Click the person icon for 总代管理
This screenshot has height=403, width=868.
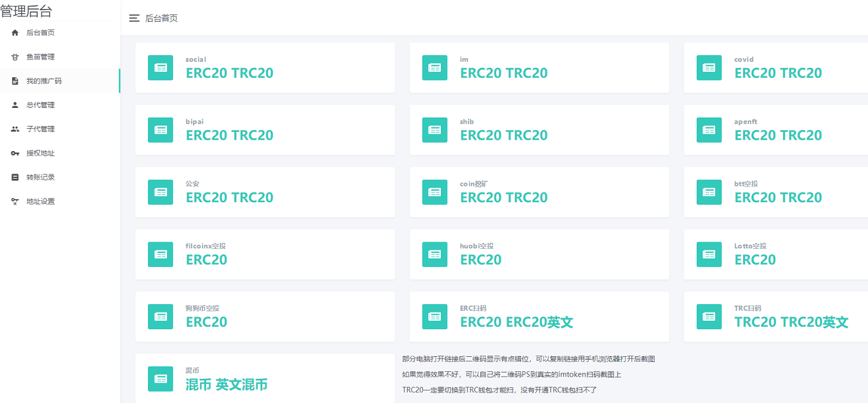14,104
